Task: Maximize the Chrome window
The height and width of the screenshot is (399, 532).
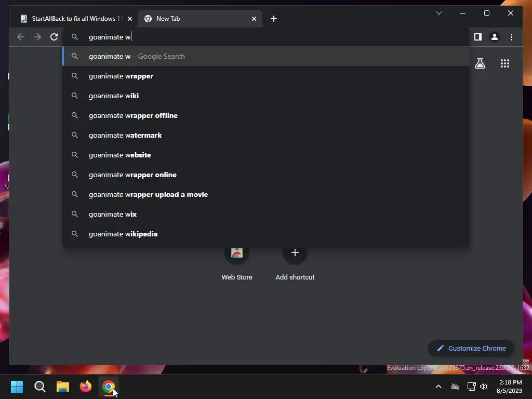Action: click(x=486, y=13)
